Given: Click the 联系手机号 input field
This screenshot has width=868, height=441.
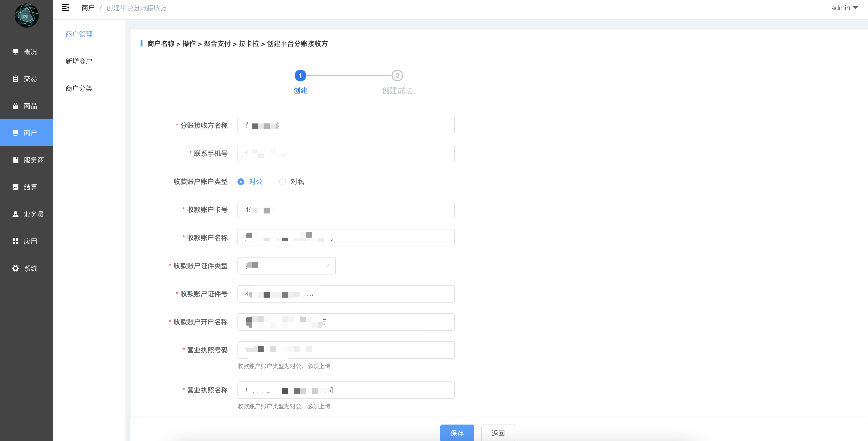Looking at the screenshot, I should (x=346, y=153).
